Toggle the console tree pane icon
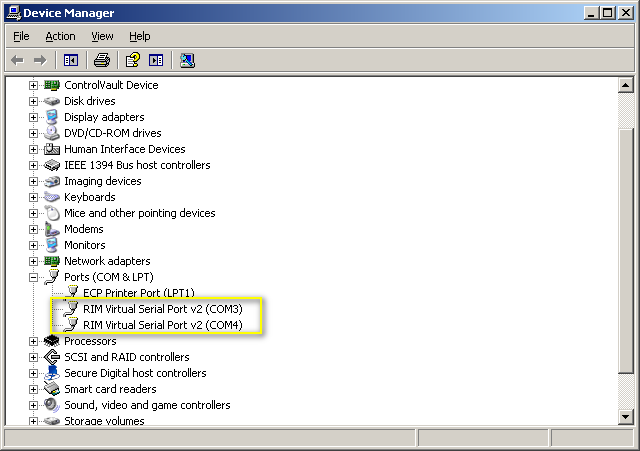This screenshot has width=640, height=451. (71, 60)
